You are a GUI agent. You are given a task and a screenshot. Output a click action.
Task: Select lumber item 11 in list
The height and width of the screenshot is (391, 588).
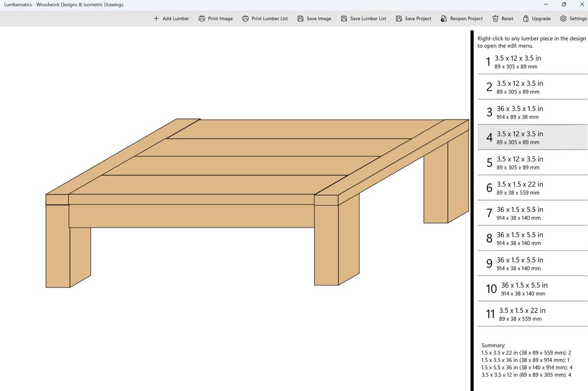[532, 314]
